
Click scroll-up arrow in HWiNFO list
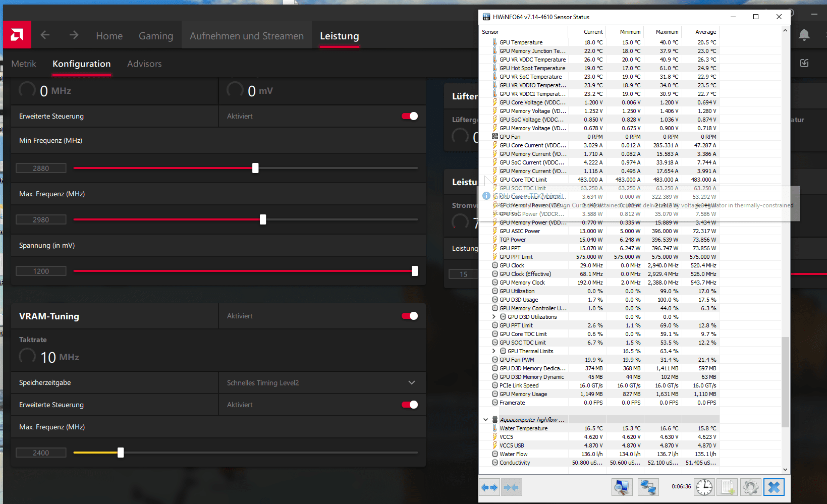coord(785,31)
